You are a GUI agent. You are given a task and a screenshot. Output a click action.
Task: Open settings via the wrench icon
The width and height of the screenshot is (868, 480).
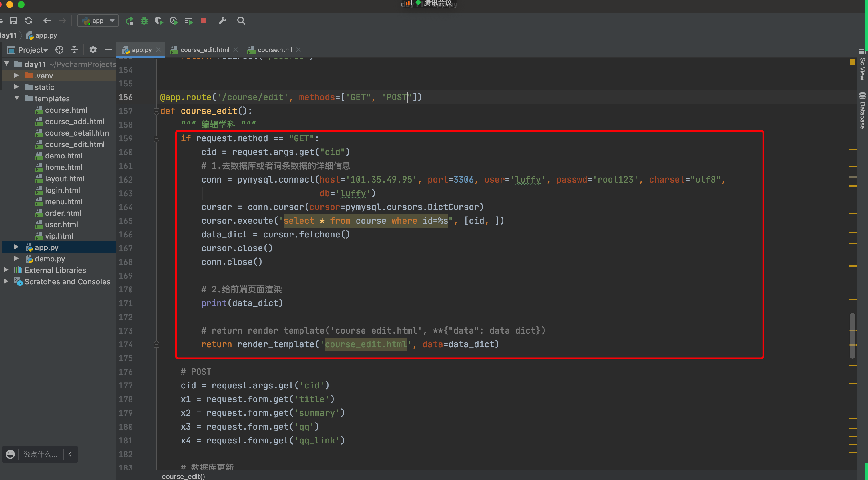[x=222, y=21]
